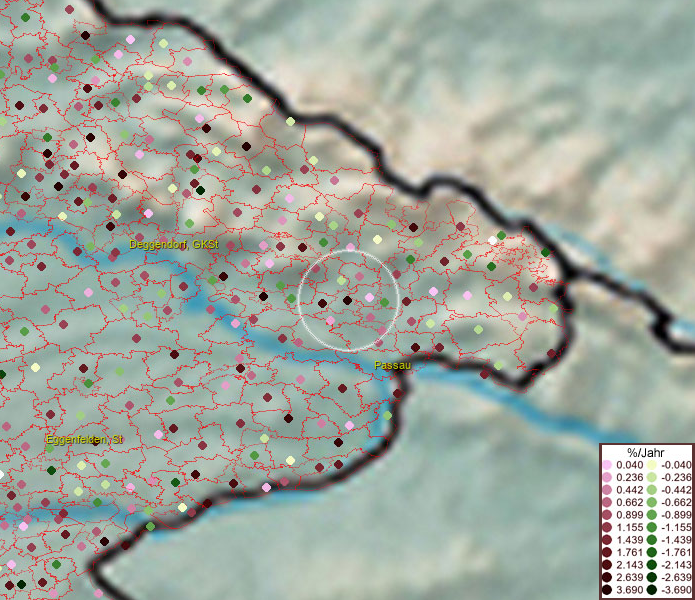Screen dimensions: 695x600
Task: Click the white data point northeast of Passau
Action: point(492,240)
